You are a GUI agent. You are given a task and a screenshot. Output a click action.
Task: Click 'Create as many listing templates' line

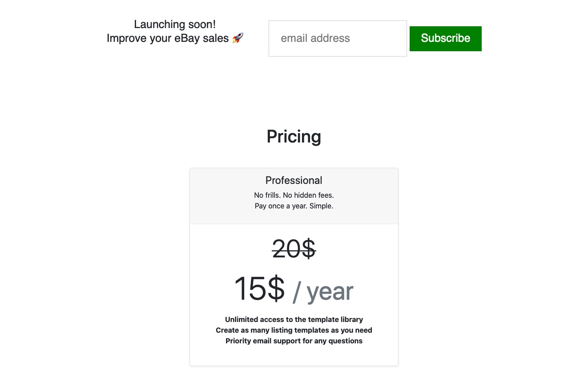294,330
